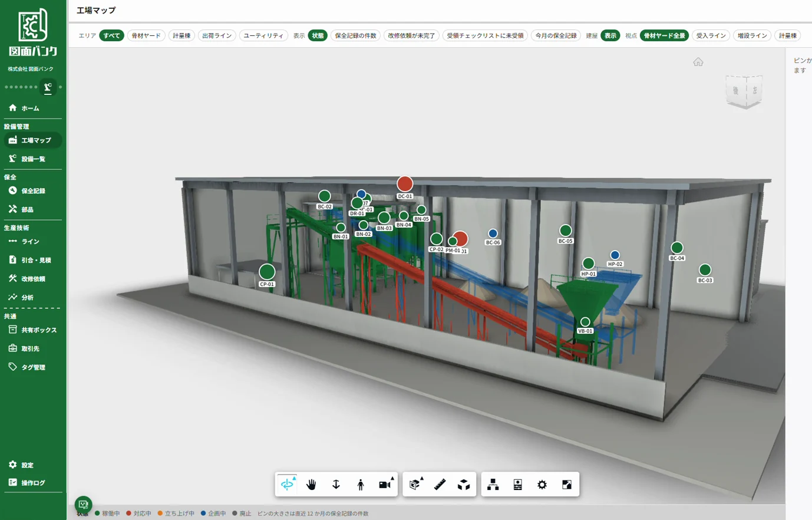Click the explode model cube icon
This screenshot has height=520, width=812.
coord(464,484)
